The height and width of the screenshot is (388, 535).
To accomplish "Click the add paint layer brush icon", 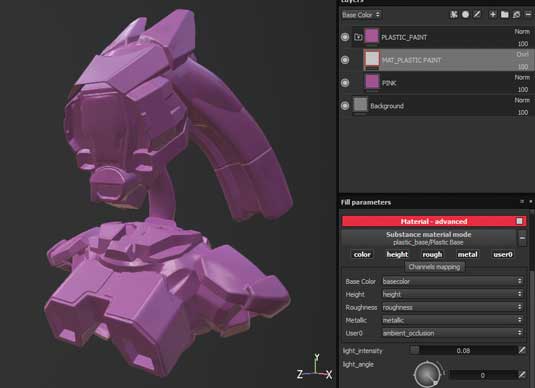I will click(x=477, y=14).
